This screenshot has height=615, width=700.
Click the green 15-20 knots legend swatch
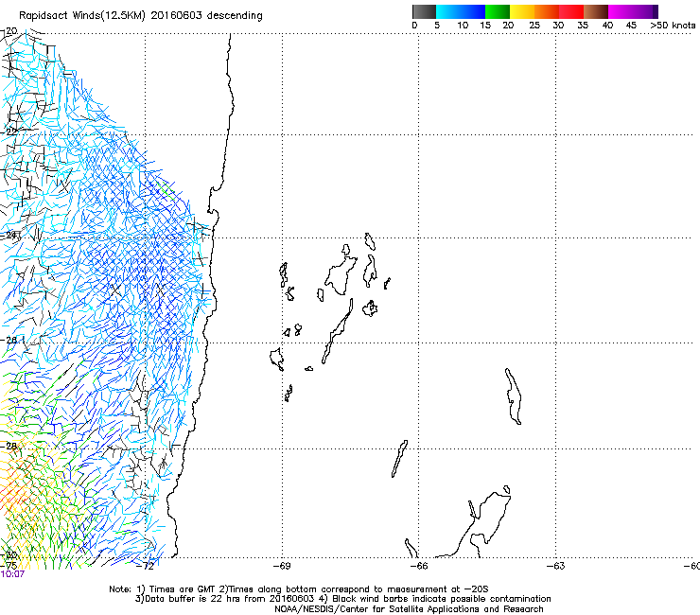498,11
